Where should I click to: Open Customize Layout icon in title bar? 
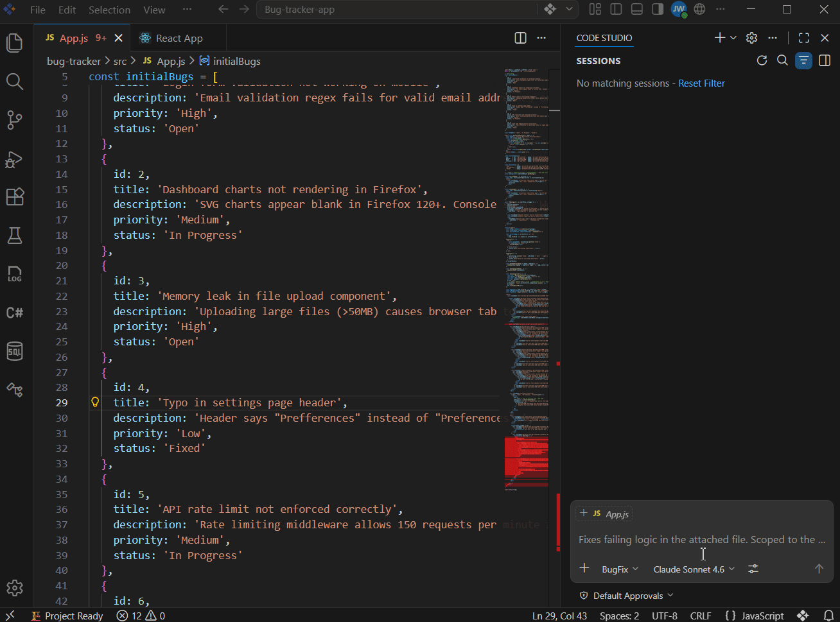595,9
